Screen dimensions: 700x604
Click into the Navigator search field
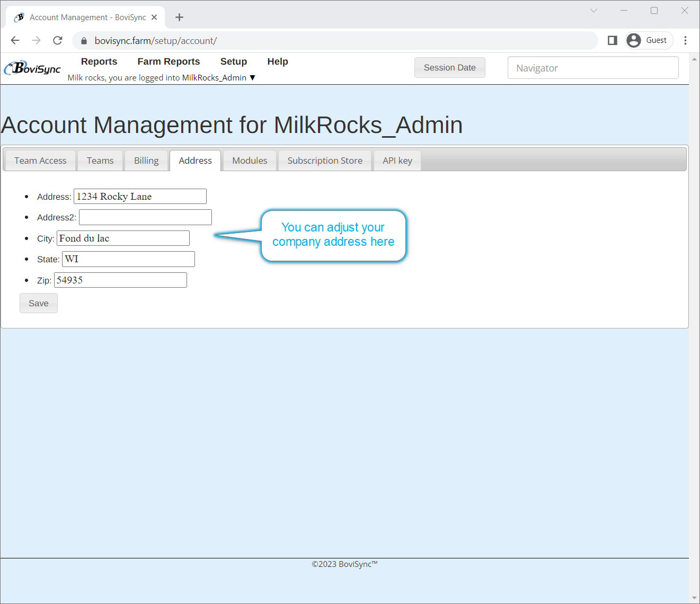point(592,68)
